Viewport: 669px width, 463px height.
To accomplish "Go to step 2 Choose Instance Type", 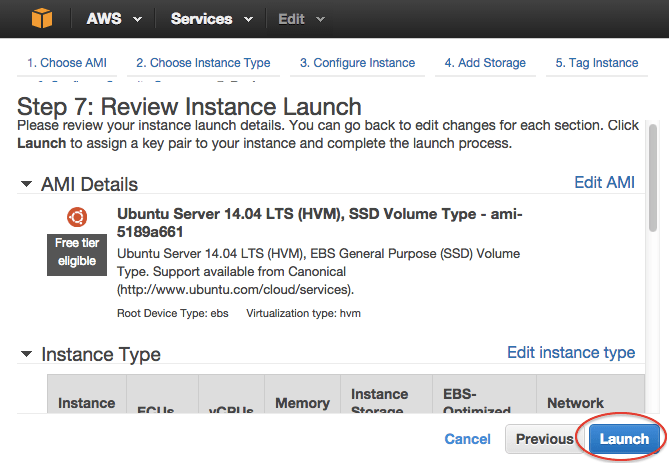I will click(203, 63).
